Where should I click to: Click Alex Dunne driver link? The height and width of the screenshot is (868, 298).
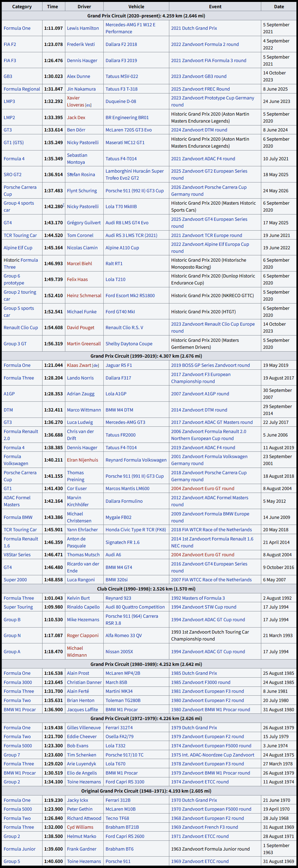(79, 76)
